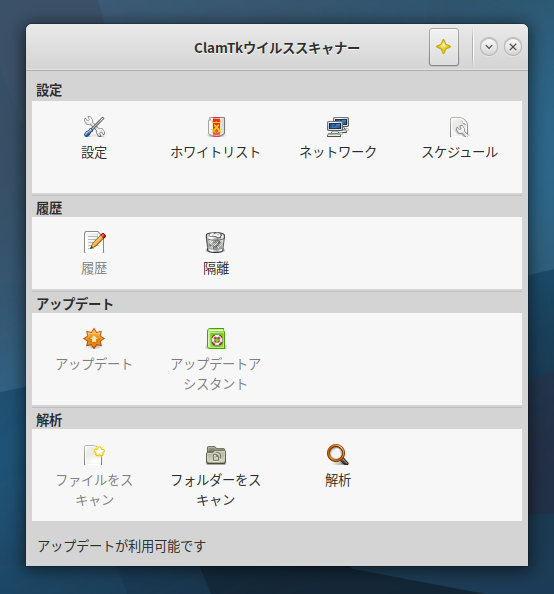The height and width of the screenshot is (594, 554).
Task: Click the アップデート update icon
Action: click(94, 338)
